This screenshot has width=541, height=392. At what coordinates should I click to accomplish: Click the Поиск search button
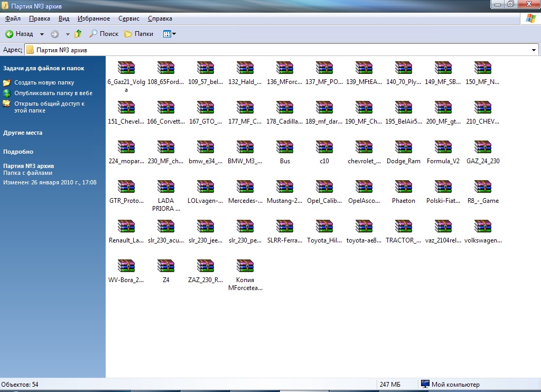(104, 34)
